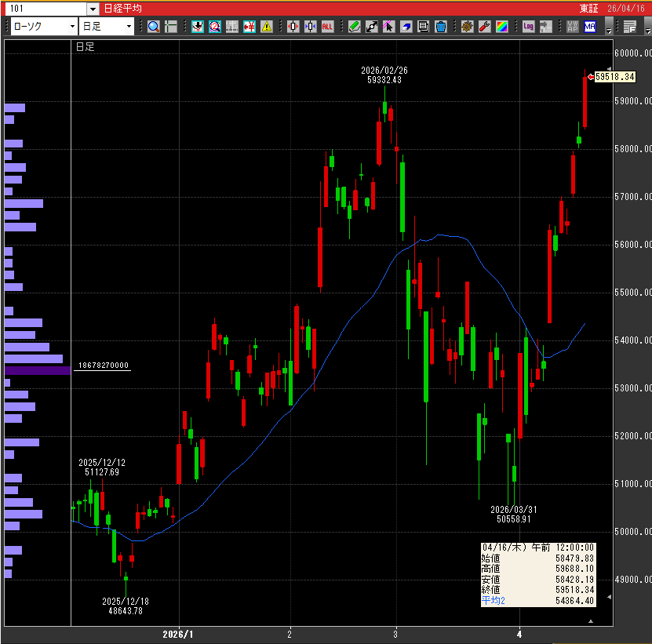
Task: Click the 日足 label inside the chart
Action: (x=86, y=47)
